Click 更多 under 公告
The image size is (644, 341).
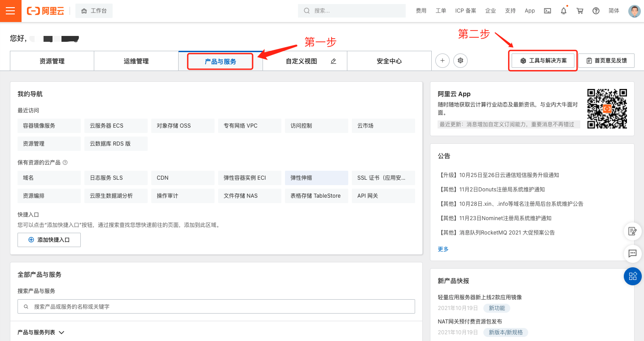pos(443,249)
